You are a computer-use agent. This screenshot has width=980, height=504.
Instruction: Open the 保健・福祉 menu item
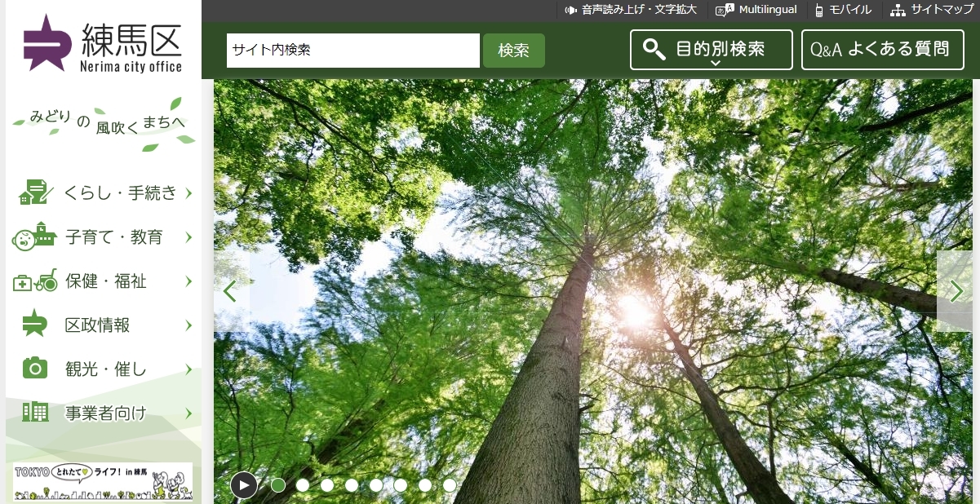[104, 281]
